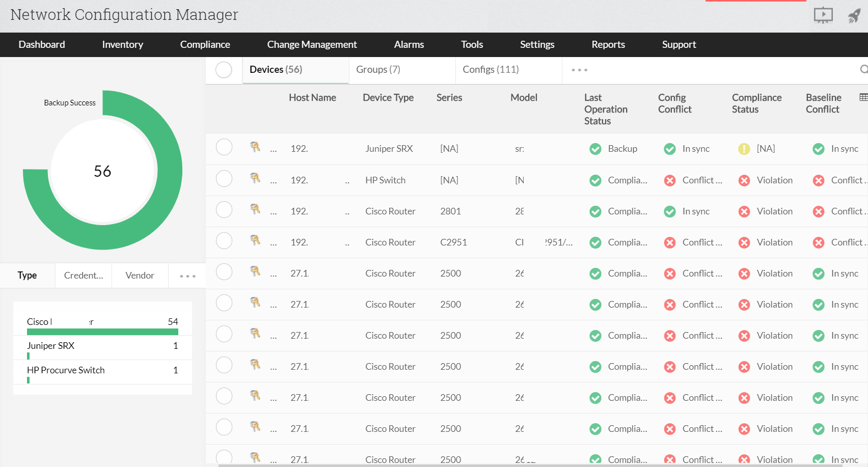This screenshot has width=868, height=467.
Task: Switch to the Groups (7) tab
Action: coord(378,70)
